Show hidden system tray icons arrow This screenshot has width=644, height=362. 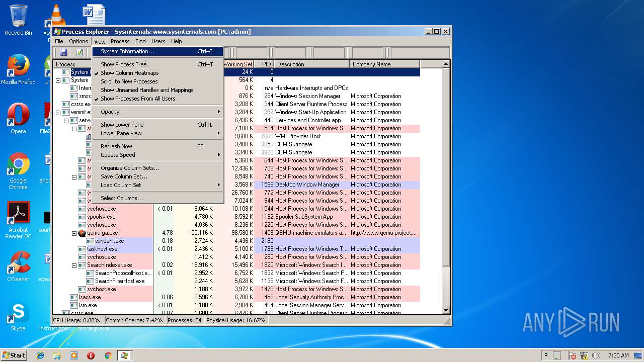[x=546, y=355]
